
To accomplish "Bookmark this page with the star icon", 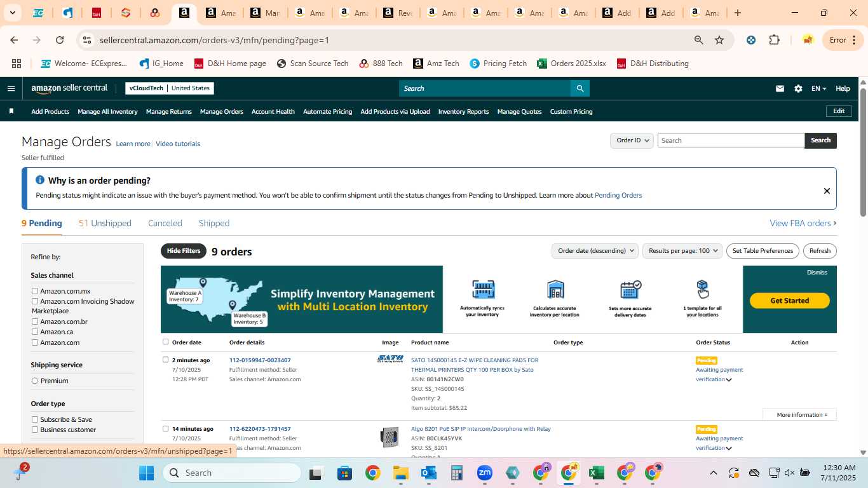I will 719,40.
